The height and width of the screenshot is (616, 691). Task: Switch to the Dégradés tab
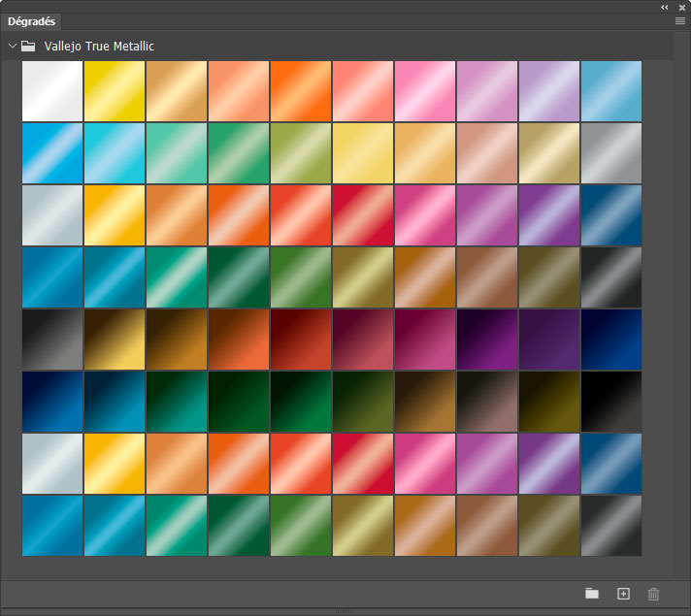[31, 20]
